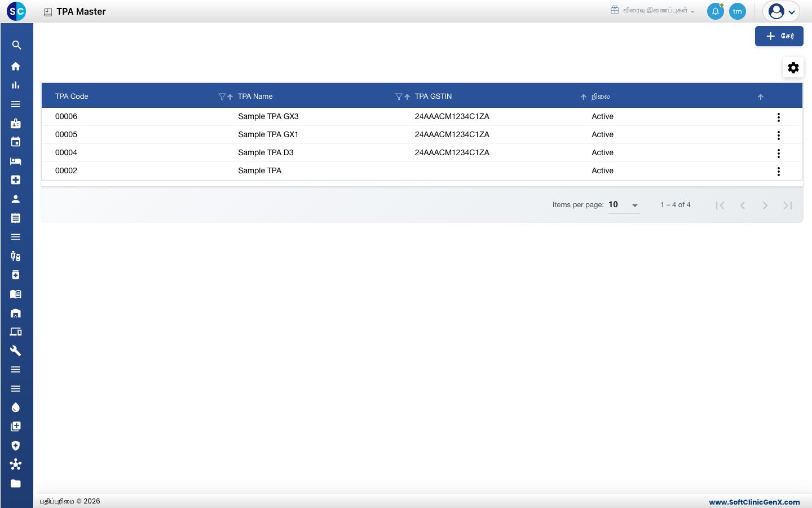Screen dimensions: 812x508
Task: Open the user profile dropdown
Action: (x=782, y=11)
